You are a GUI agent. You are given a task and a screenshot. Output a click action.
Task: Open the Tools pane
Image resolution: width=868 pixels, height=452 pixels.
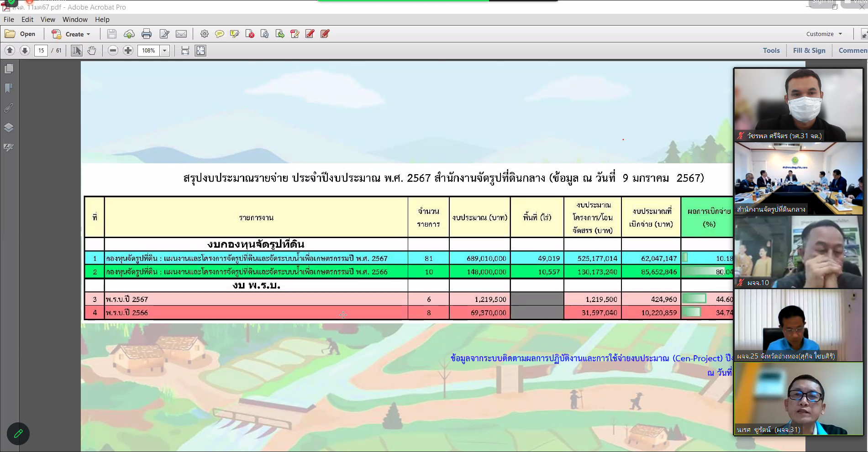click(x=771, y=50)
